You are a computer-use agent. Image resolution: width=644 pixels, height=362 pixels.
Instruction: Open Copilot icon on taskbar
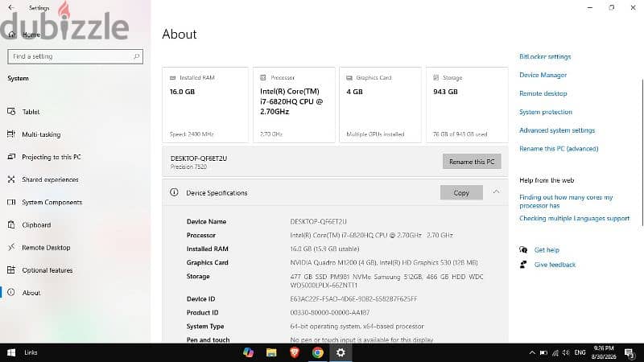point(248,352)
